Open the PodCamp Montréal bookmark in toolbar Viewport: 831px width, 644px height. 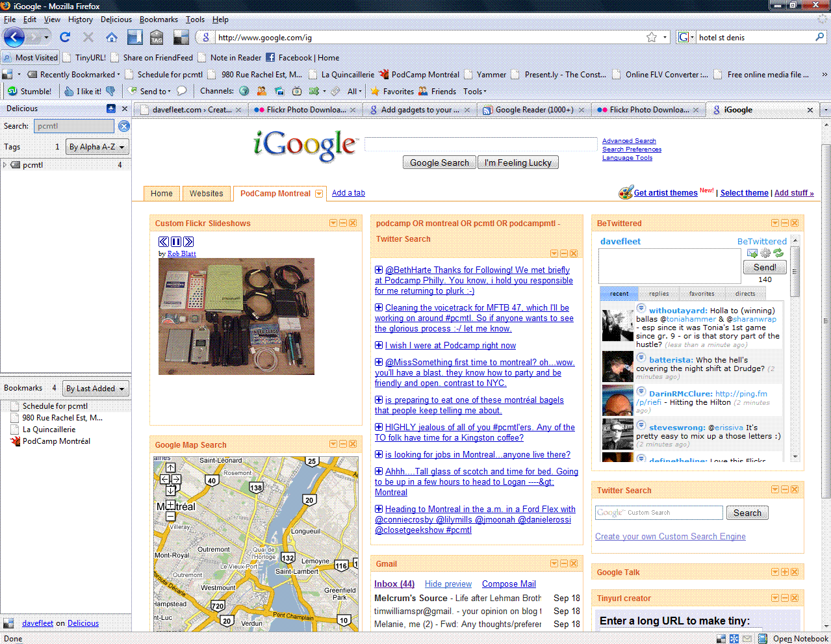point(420,75)
